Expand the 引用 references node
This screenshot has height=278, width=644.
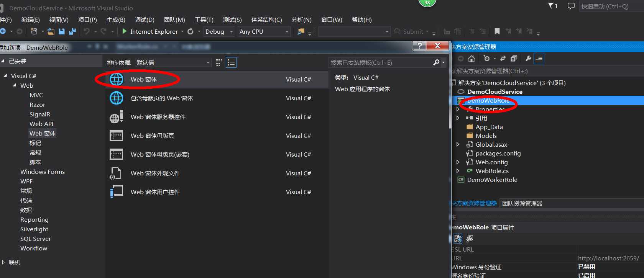[458, 118]
